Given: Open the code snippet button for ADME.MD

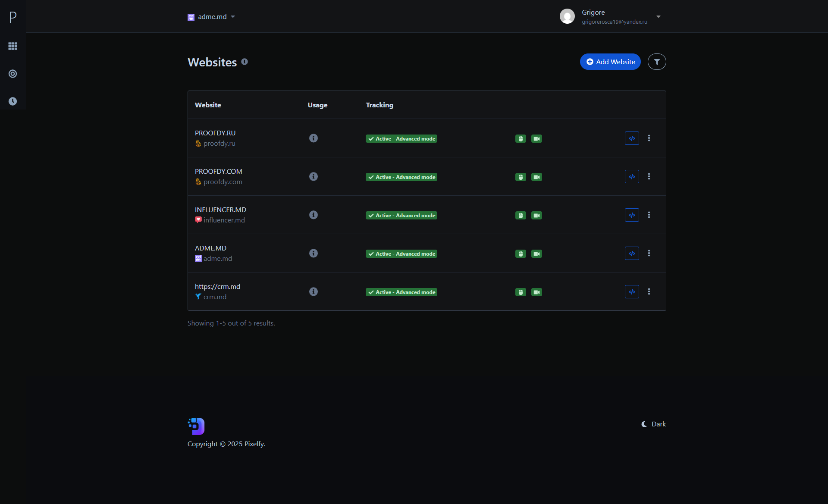Looking at the screenshot, I should pos(632,253).
